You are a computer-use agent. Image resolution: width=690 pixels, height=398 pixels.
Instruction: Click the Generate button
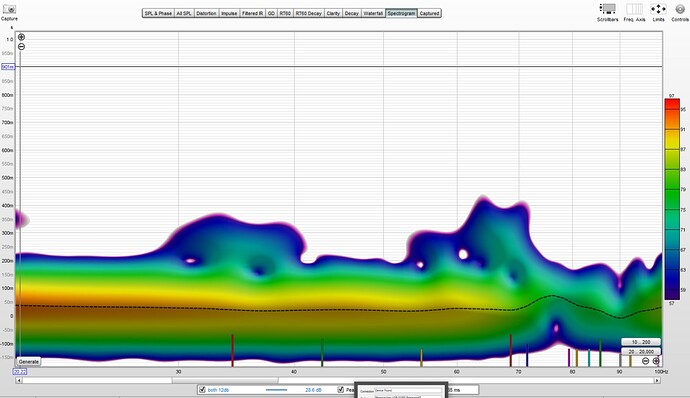click(29, 361)
